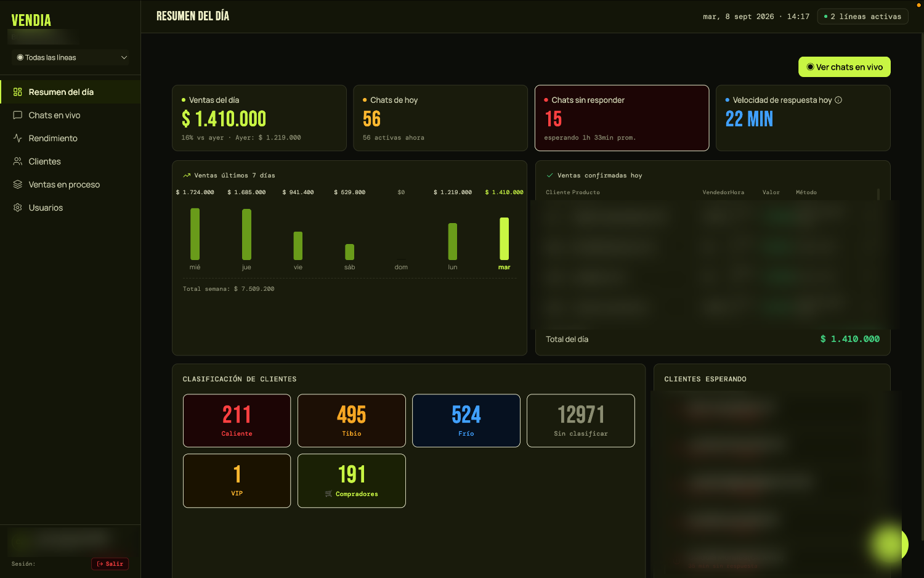Click the Clientes people icon in sidebar
This screenshot has height=578, width=924.
pyautogui.click(x=17, y=161)
